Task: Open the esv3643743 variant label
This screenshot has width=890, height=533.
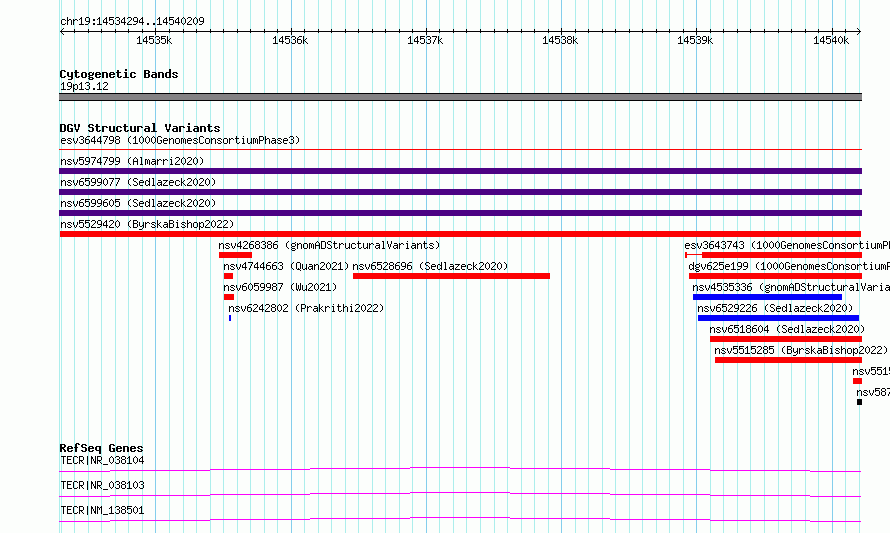Action: 787,245
